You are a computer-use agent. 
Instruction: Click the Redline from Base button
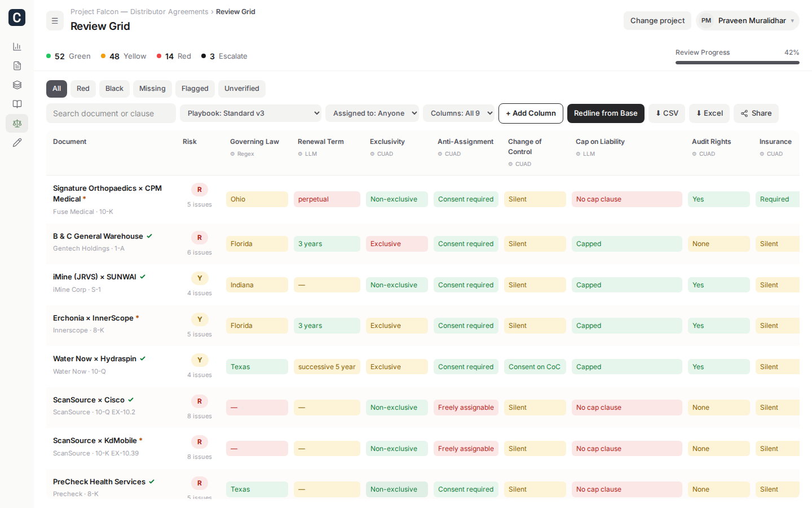(x=606, y=113)
